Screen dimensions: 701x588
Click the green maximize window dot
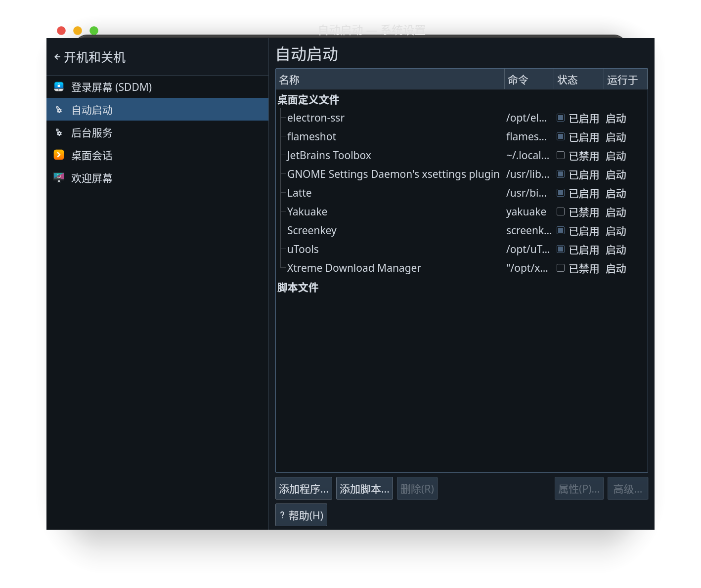(x=94, y=31)
